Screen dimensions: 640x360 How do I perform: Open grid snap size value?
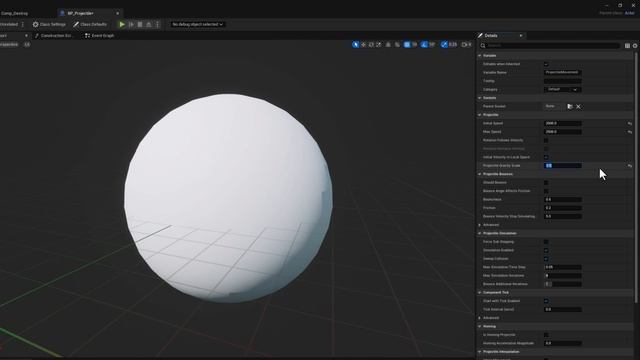pyautogui.click(x=414, y=44)
